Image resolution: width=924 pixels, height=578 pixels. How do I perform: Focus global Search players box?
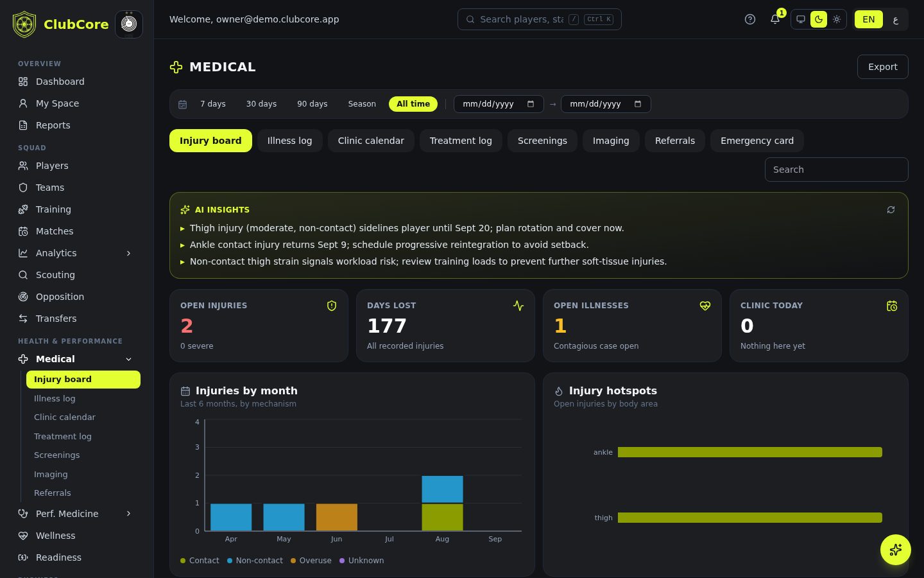click(x=540, y=19)
